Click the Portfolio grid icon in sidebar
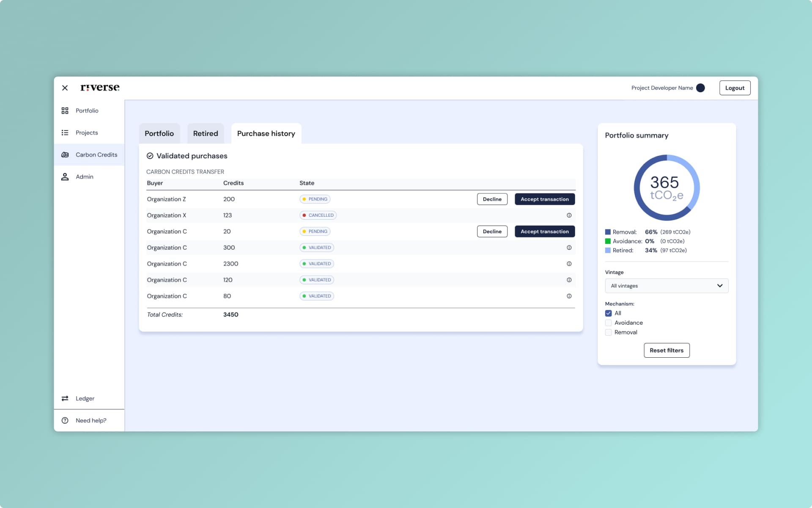Viewport: 812px width, 508px height. point(65,110)
